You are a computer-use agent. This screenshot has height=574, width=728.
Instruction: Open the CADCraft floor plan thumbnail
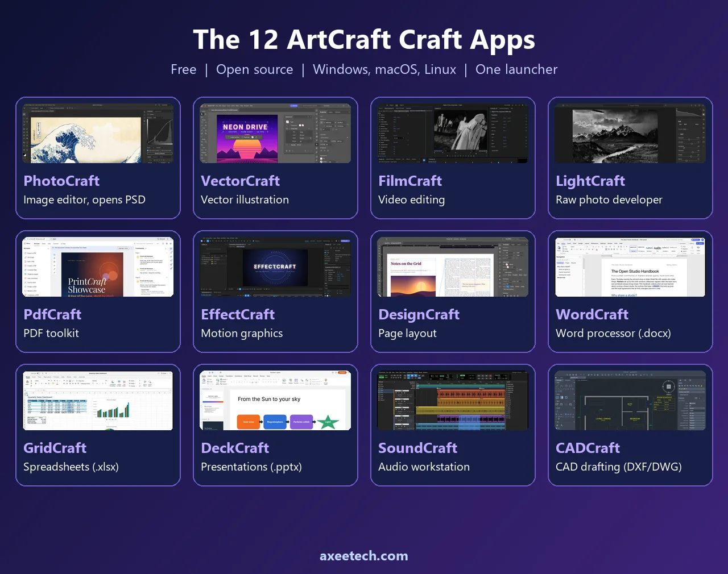coord(630,400)
